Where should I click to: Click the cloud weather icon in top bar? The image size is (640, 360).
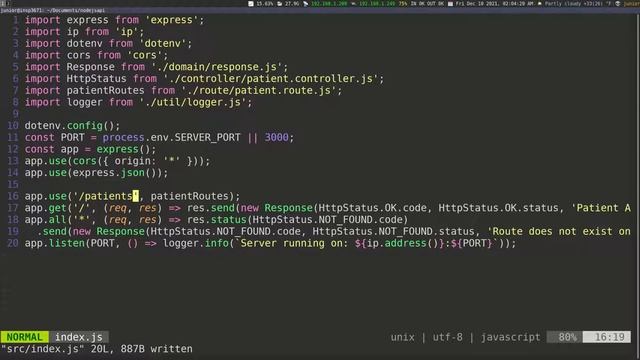(x=540, y=4)
